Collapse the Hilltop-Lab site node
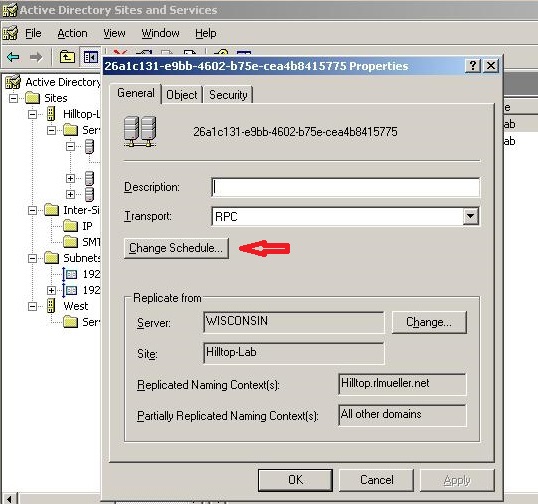 32,114
